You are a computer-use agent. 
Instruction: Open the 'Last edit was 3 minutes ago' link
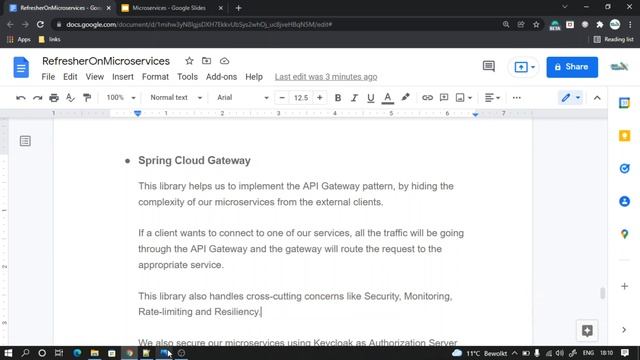click(326, 77)
